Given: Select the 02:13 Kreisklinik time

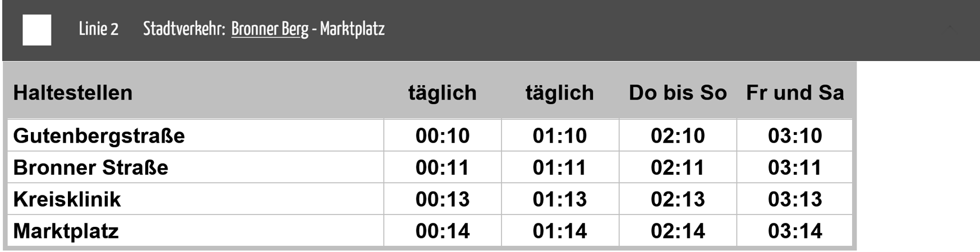Looking at the screenshot, I should [x=678, y=199].
